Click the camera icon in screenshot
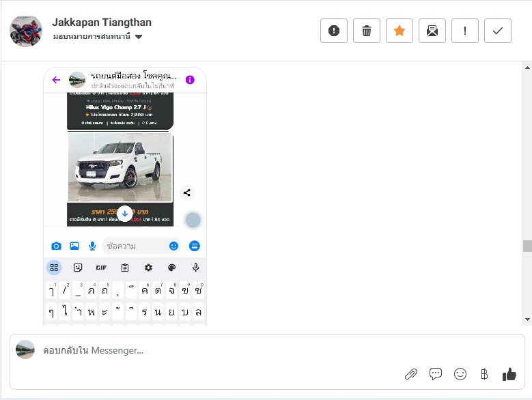The height and width of the screenshot is (400, 532). pyautogui.click(x=56, y=246)
